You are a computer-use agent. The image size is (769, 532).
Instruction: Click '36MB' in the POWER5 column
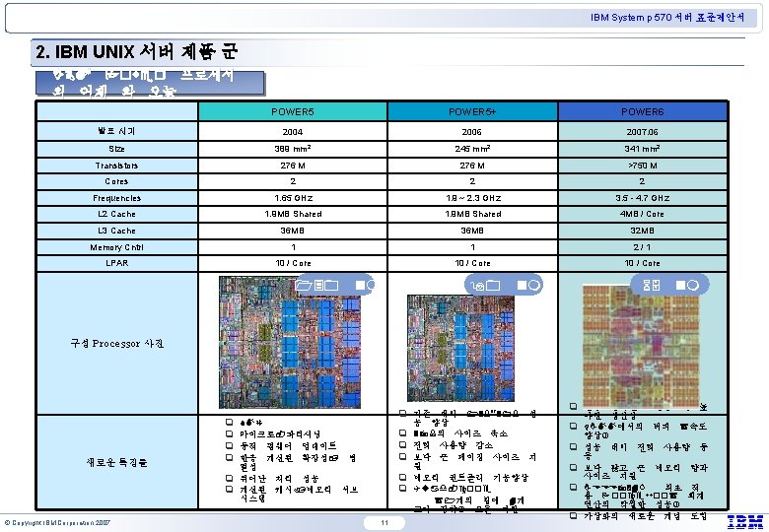pyautogui.click(x=292, y=231)
